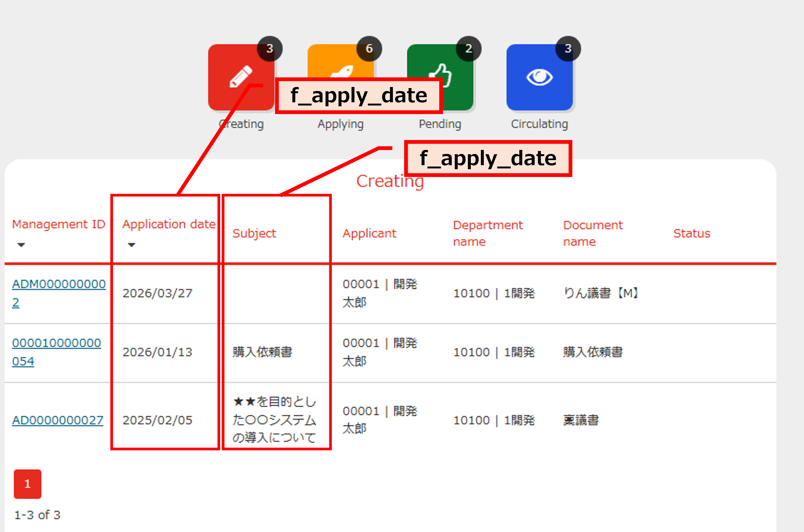Sort by Application date arrow
The image size is (804, 532).
coord(131,245)
